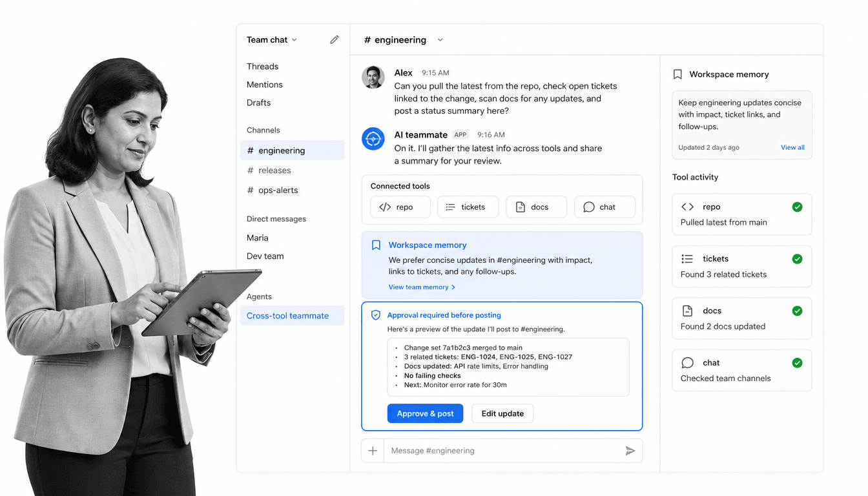Open the Team chat dropdown
The height and width of the screenshot is (496, 868).
click(272, 40)
